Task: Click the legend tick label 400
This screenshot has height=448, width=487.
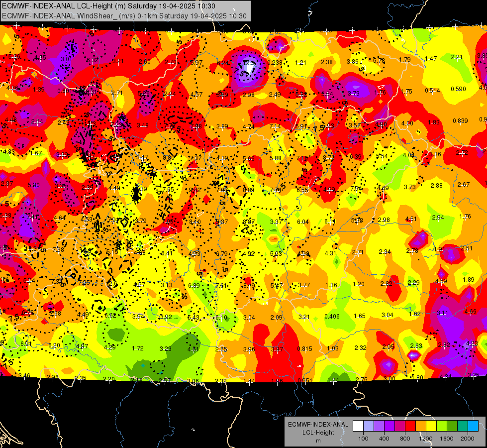Action: (384, 439)
